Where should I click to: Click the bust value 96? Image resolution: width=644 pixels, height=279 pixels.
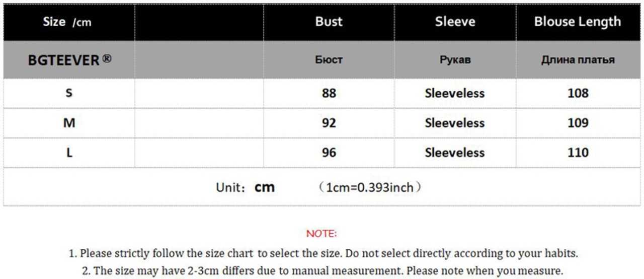[329, 153]
